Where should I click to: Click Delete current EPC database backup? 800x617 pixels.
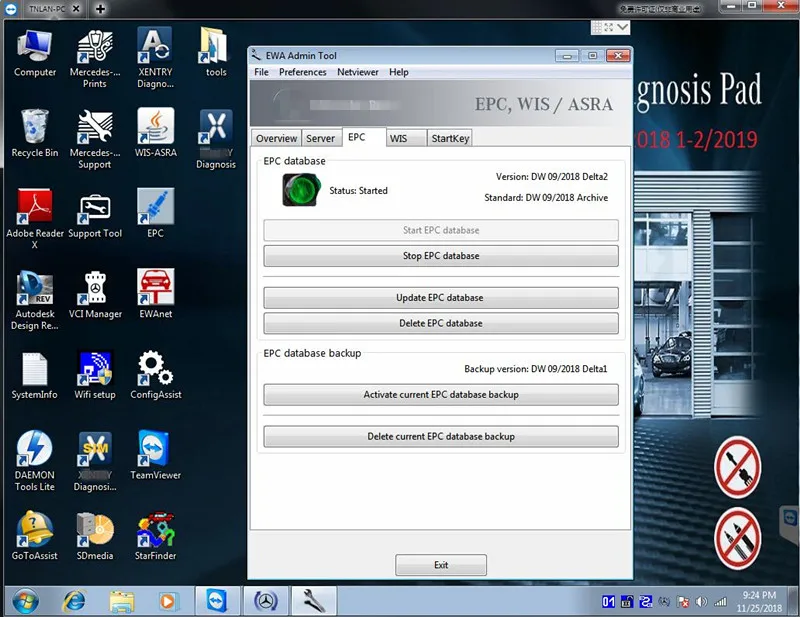tap(441, 436)
